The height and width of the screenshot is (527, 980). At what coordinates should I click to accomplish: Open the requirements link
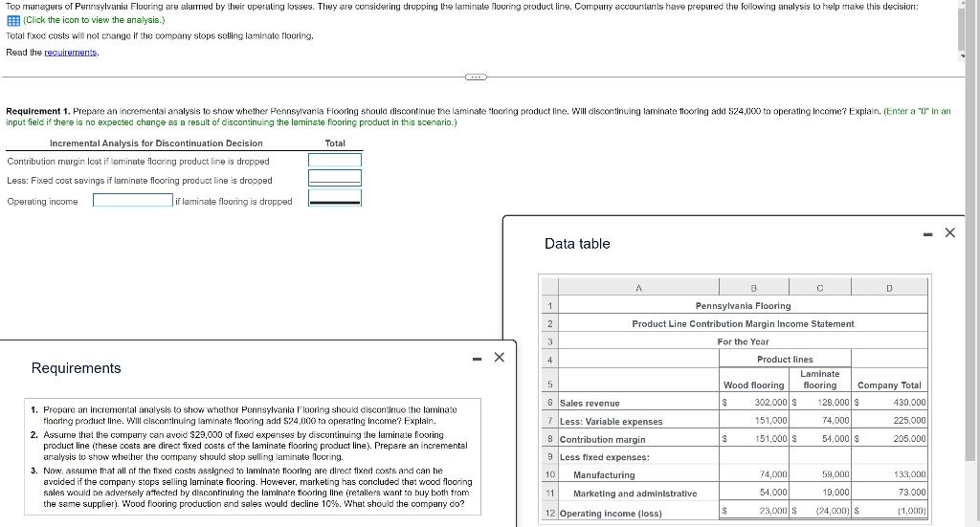[71, 53]
